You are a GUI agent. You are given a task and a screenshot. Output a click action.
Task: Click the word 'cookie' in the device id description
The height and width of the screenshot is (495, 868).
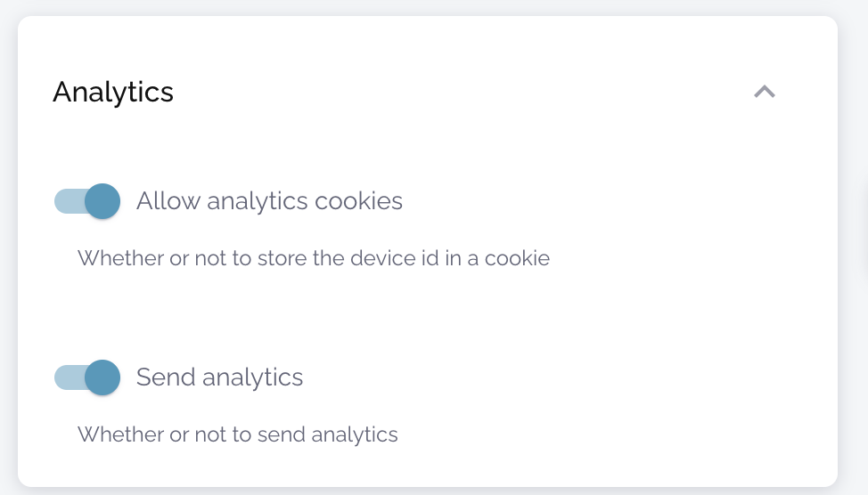(519, 259)
